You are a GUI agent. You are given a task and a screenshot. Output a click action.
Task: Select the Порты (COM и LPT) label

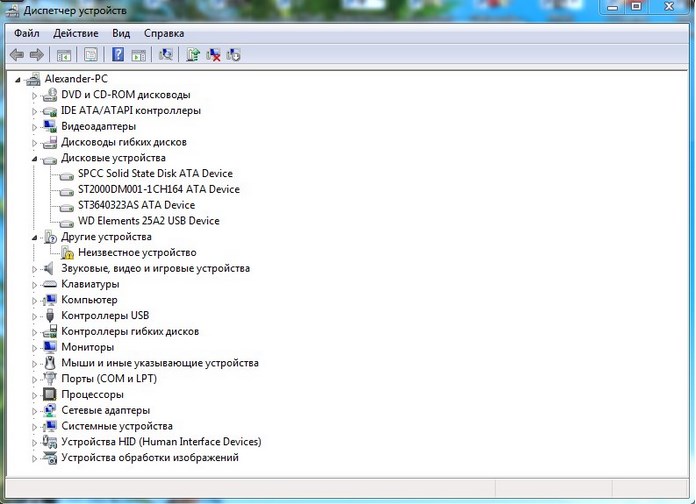click(109, 379)
